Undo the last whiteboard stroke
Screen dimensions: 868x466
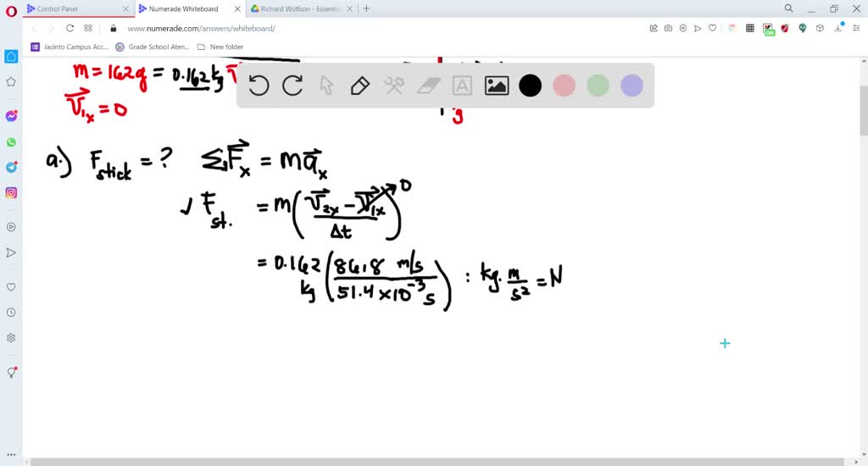click(x=259, y=86)
